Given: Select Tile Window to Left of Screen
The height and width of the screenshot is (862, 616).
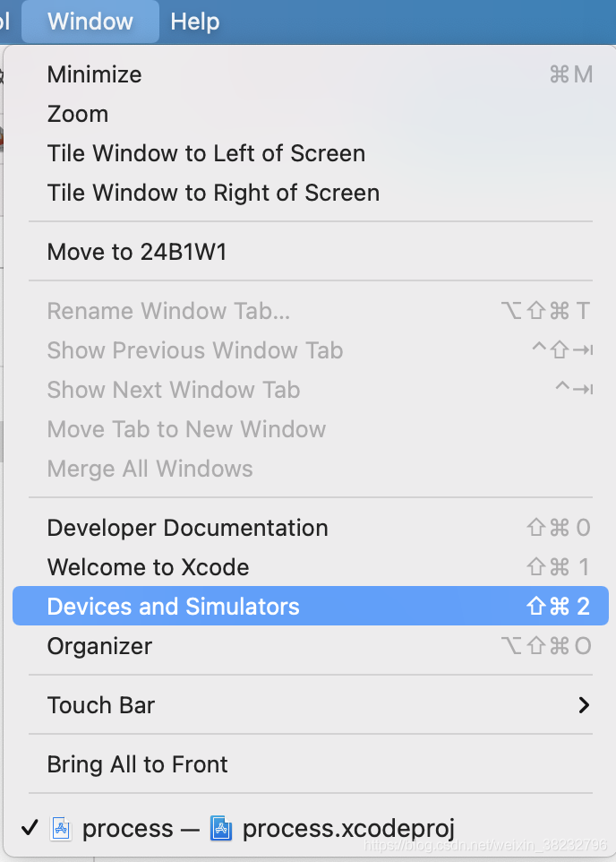Looking at the screenshot, I should pos(311,153).
